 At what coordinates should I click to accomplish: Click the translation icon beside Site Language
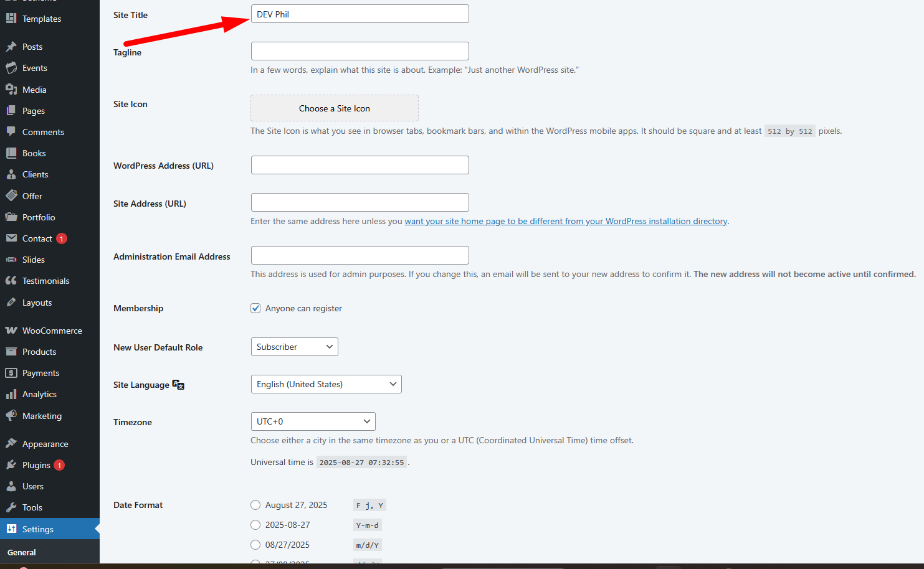178,385
